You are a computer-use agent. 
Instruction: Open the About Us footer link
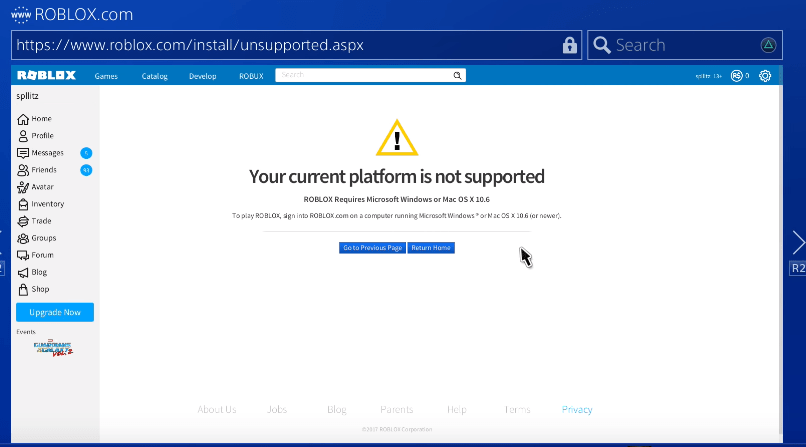pyautogui.click(x=216, y=409)
